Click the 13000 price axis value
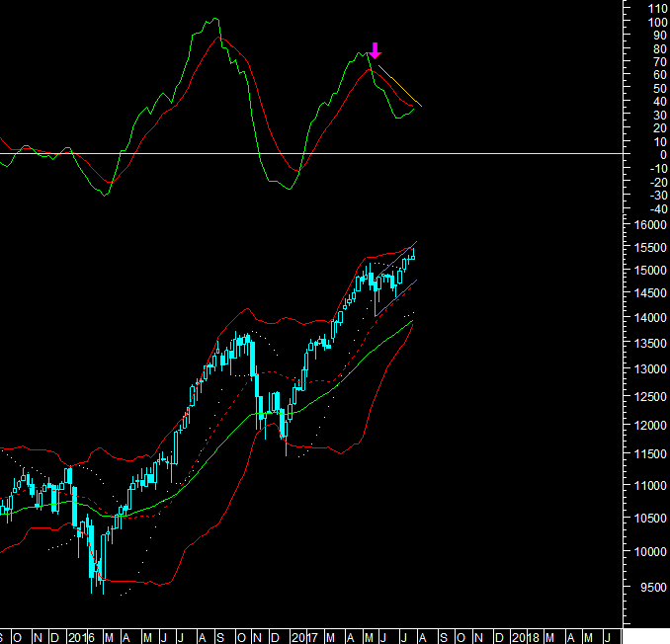 (651, 368)
